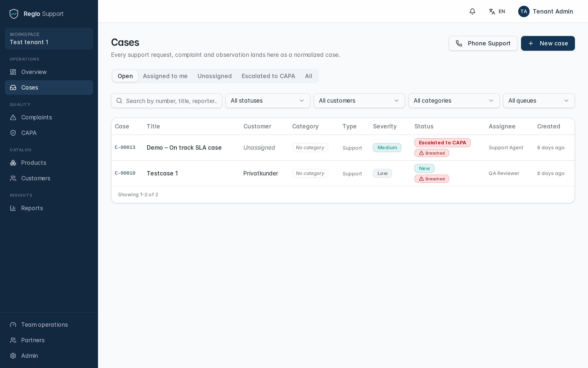The height and width of the screenshot is (368, 588).
Task: Switch to the All tab
Action: click(308, 76)
